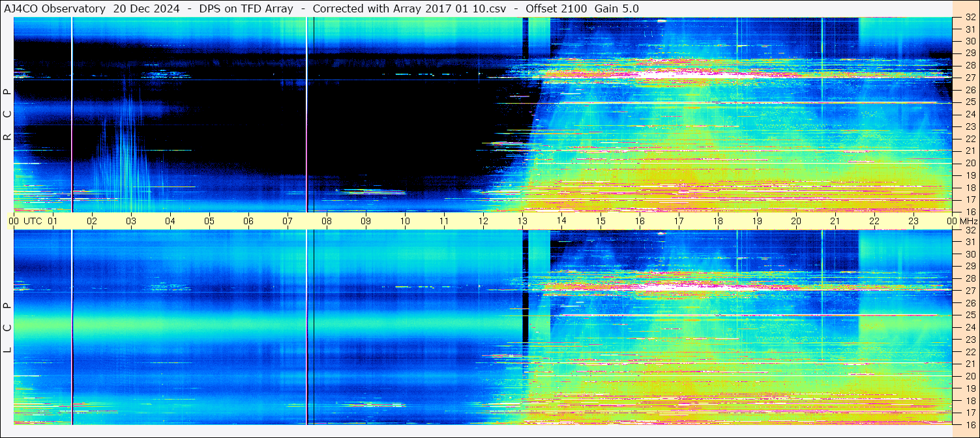The image size is (980, 438).
Task: Select hour 09 on the time axis
Action: (x=366, y=221)
